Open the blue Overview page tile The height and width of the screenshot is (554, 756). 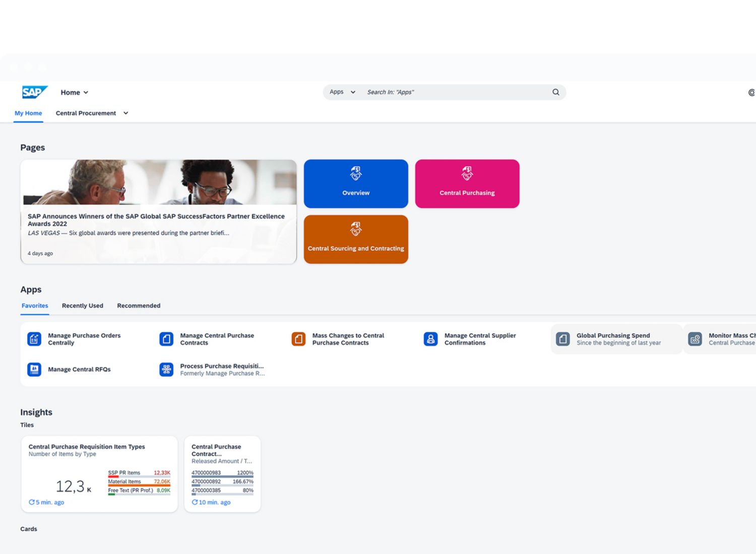[356, 184]
